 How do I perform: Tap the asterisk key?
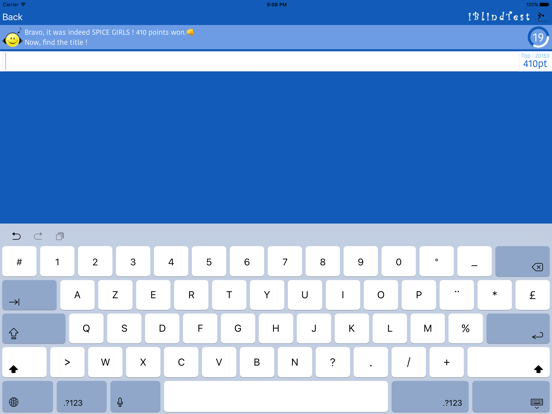tap(495, 295)
